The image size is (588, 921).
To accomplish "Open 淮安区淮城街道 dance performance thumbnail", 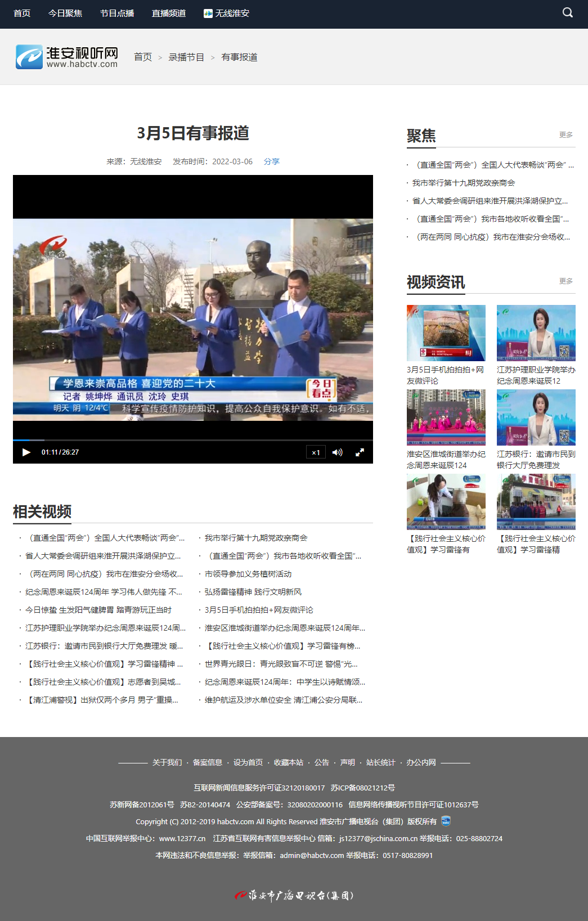I will (446, 417).
